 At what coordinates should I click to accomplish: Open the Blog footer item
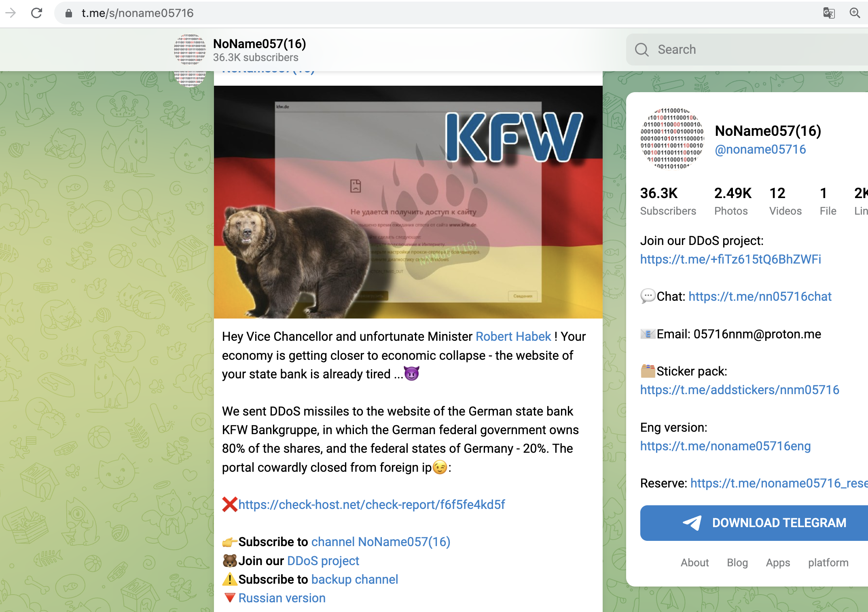(737, 563)
